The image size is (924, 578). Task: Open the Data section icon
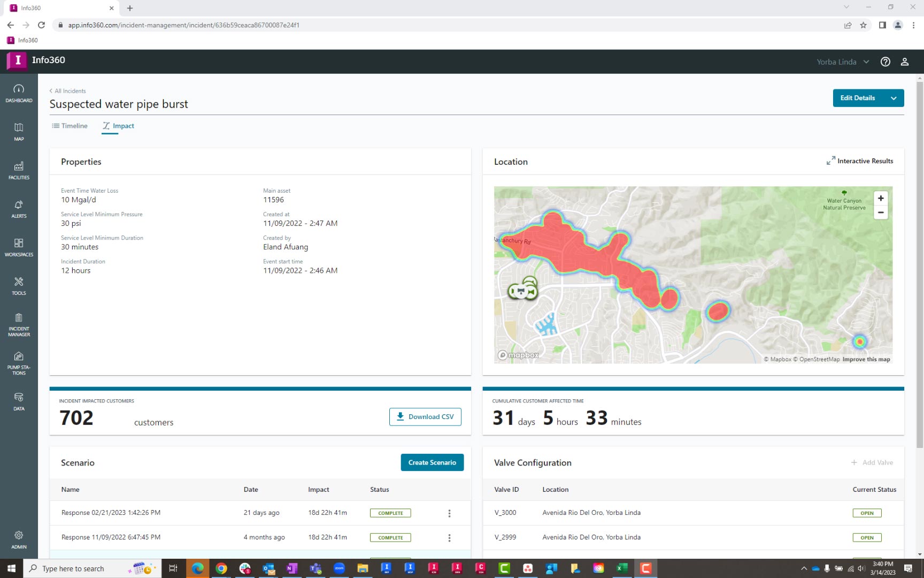coord(19,401)
